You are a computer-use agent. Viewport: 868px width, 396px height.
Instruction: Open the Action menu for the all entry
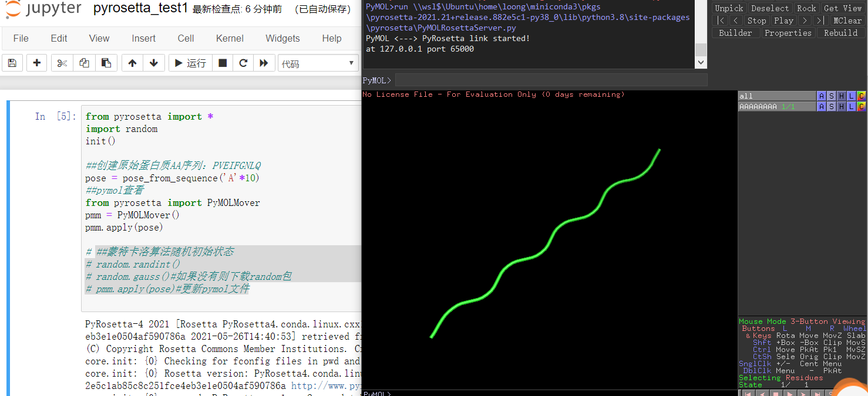[x=822, y=96]
